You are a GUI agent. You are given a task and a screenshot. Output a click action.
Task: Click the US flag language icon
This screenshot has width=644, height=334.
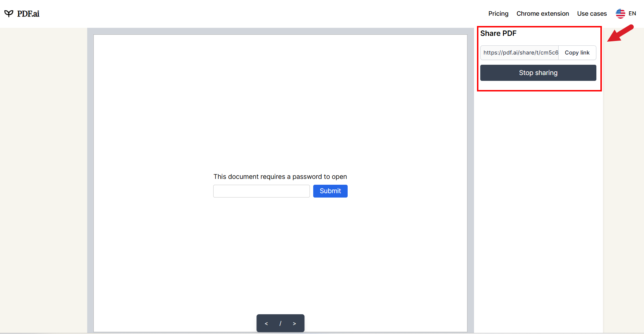620,14
